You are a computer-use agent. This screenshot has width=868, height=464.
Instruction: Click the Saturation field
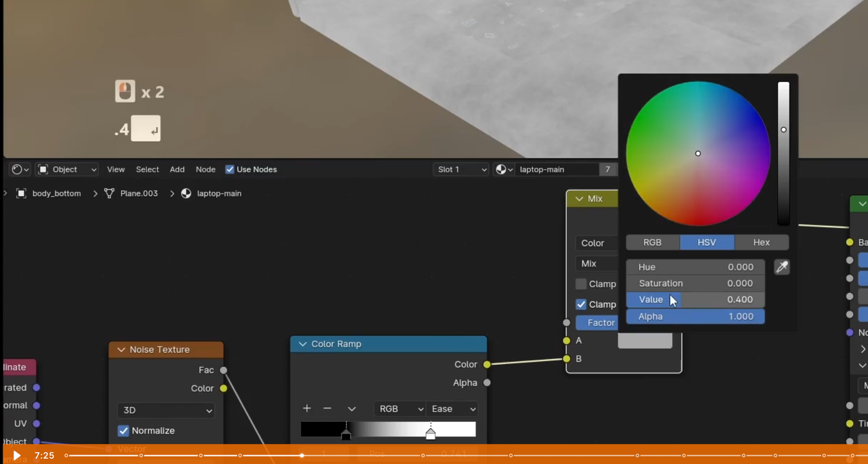click(695, 284)
